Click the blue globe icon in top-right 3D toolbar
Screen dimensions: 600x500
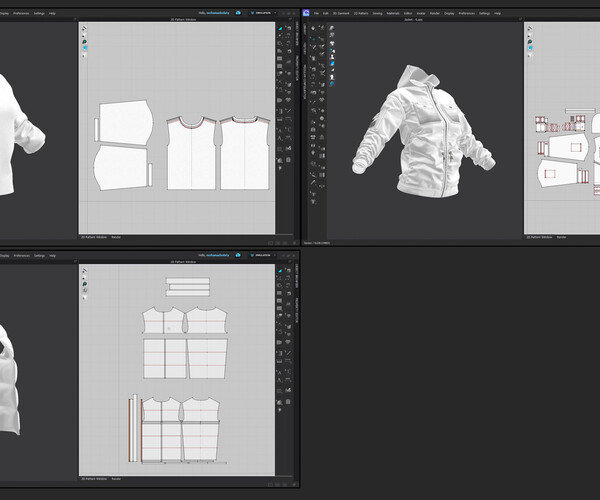click(x=331, y=83)
